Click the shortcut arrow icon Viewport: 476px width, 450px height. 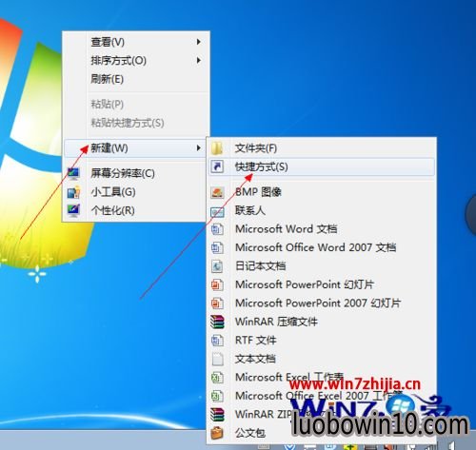tap(217, 166)
